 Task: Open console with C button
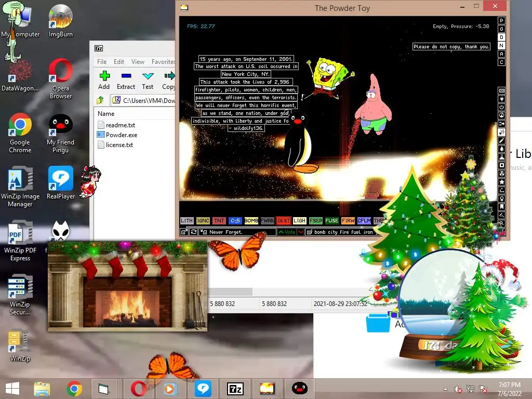pos(501,62)
